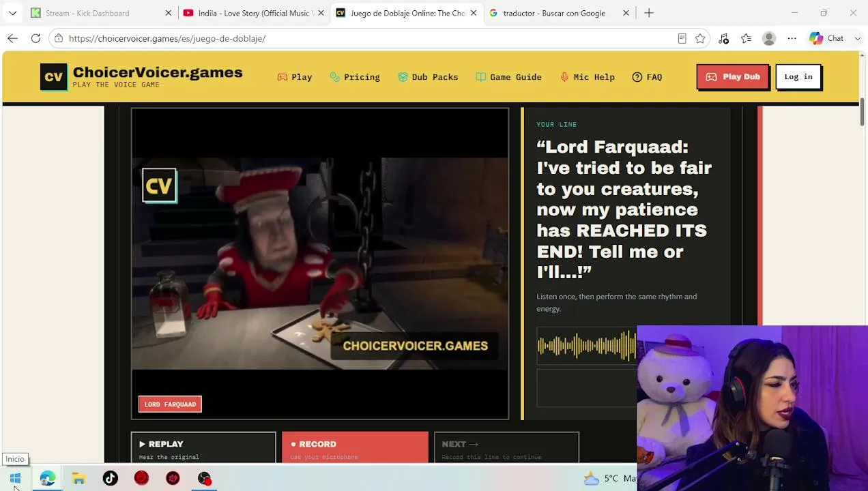Open the browser profile avatar
Image resolution: width=868 pixels, height=491 pixels.
[769, 38]
